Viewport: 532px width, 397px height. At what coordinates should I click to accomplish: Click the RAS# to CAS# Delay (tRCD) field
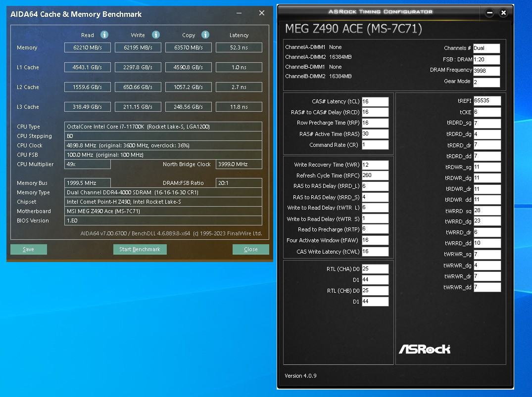(x=375, y=112)
